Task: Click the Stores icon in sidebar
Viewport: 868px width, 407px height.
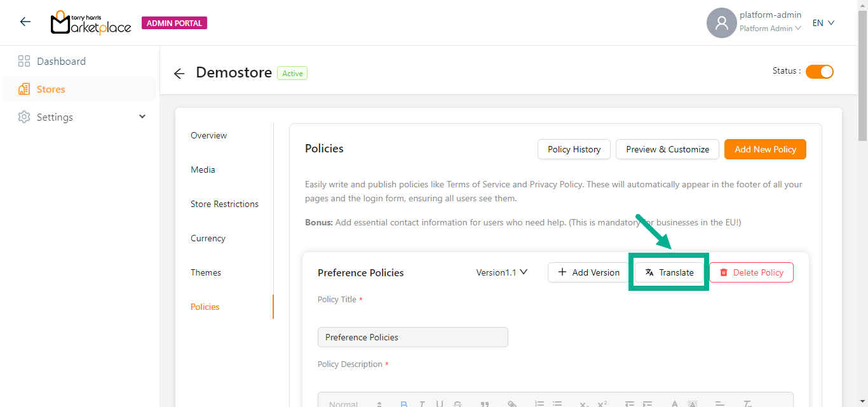Action: [x=24, y=90]
